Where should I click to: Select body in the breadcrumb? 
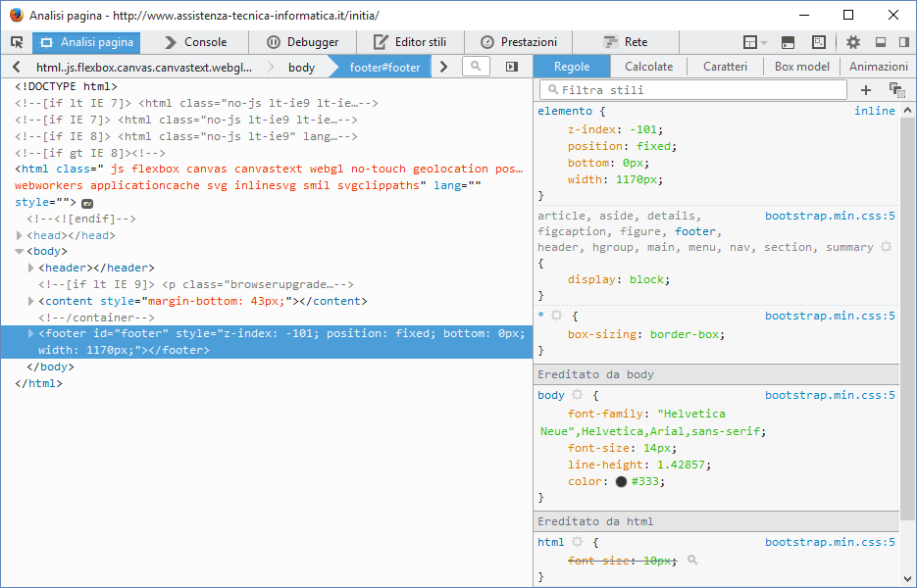(301, 68)
